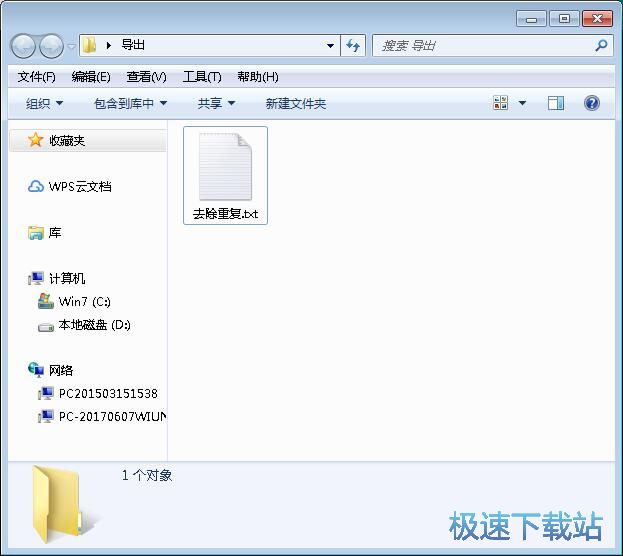Open the address bar history dropdown
623x556 pixels.
330,46
